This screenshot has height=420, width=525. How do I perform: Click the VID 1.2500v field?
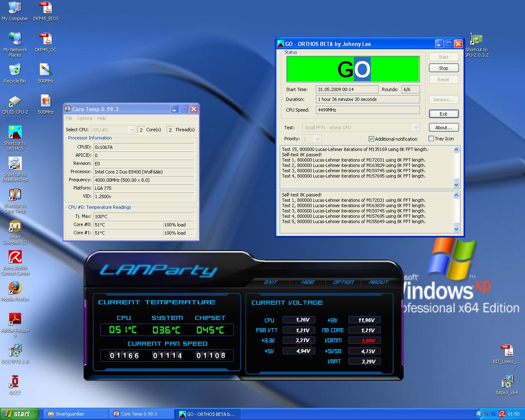tap(144, 196)
